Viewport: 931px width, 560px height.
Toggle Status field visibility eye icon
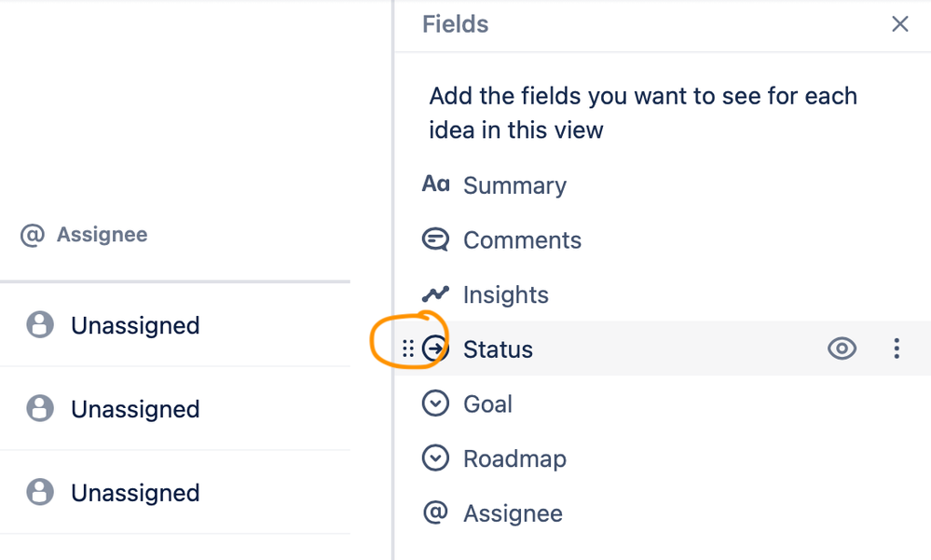(842, 349)
